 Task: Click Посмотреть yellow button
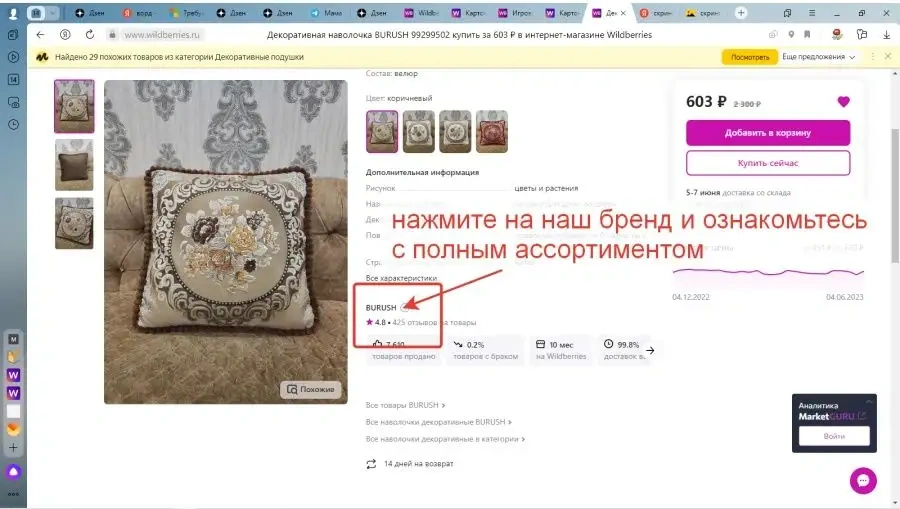click(x=750, y=57)
